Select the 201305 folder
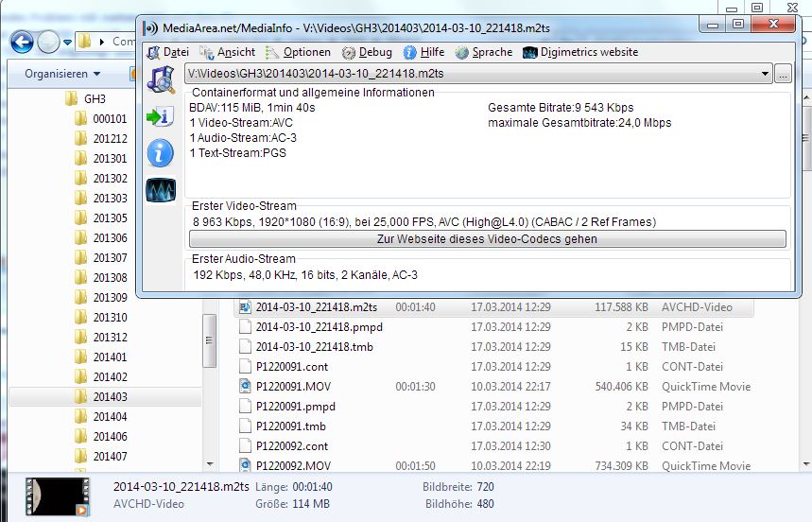Screen dimensions: 812x522 101,218
